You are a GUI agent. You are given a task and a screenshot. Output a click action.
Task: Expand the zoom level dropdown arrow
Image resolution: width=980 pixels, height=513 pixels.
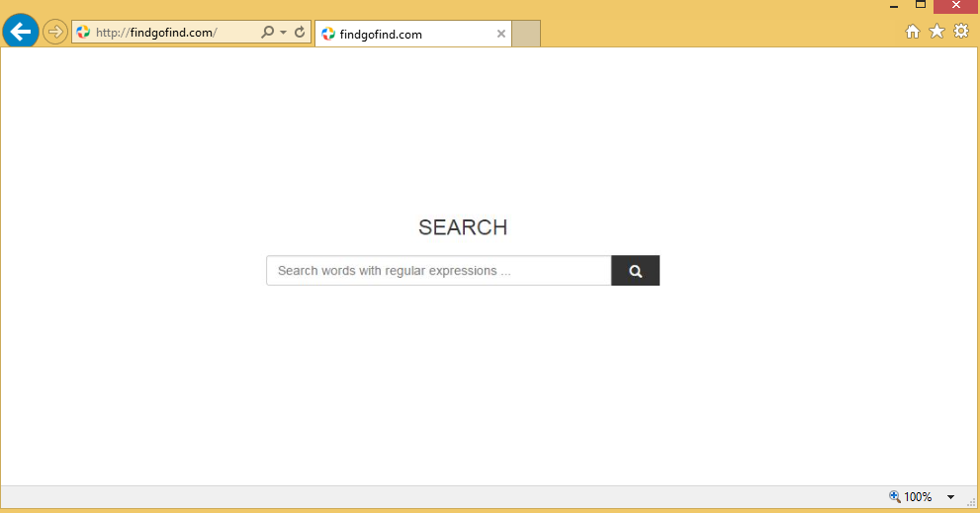pyautogui.click(x=950, y=497)
